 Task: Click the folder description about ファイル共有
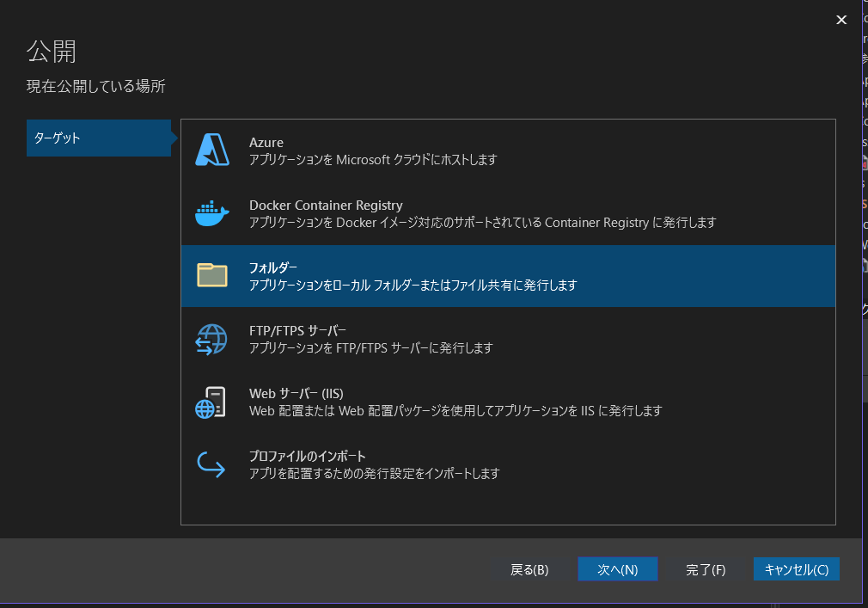[413, 286]
